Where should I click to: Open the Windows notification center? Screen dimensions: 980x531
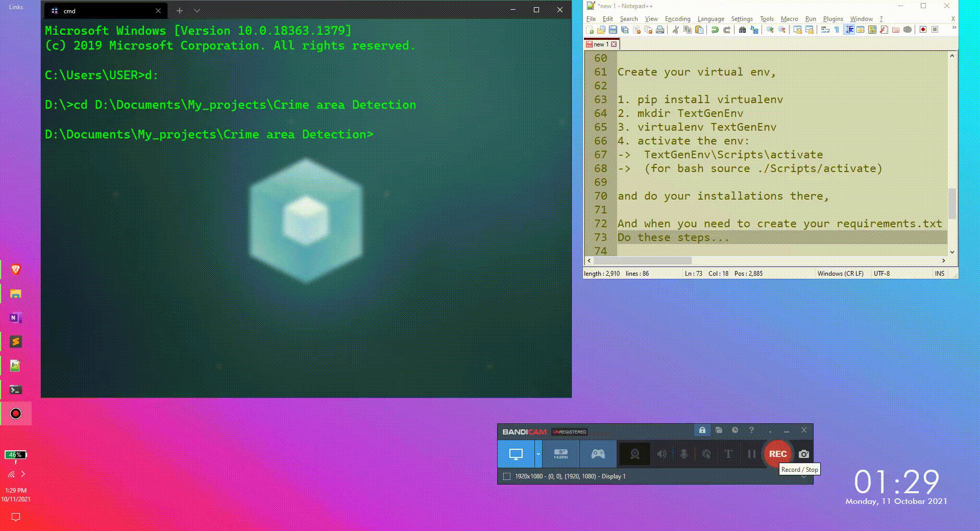[16, 517]
